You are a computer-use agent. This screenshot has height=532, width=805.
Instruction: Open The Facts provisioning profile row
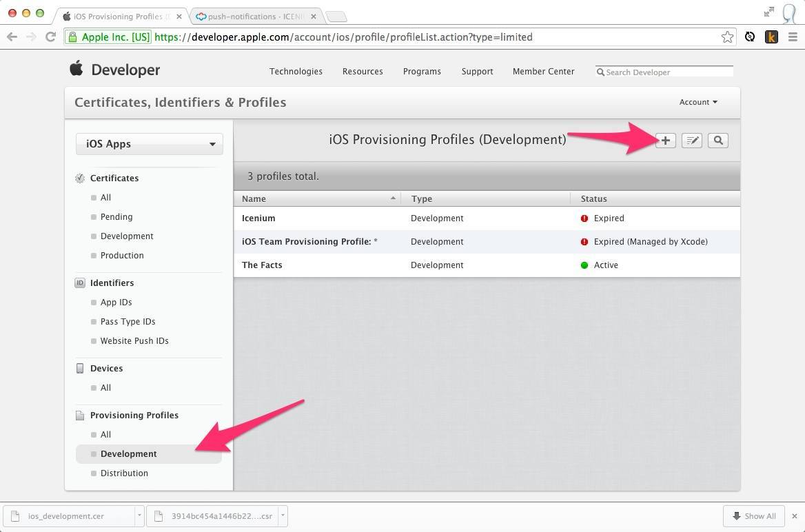click(262, 265)
